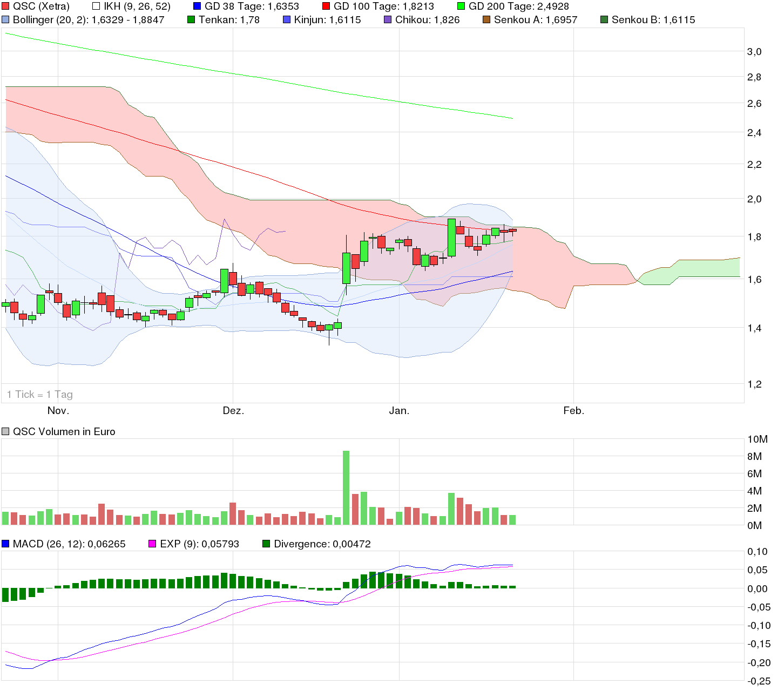The image size is (784, 691).
Task: Click the red GD 100 Tage swatch
Action: pyautogui.click(x=326, y=6)
